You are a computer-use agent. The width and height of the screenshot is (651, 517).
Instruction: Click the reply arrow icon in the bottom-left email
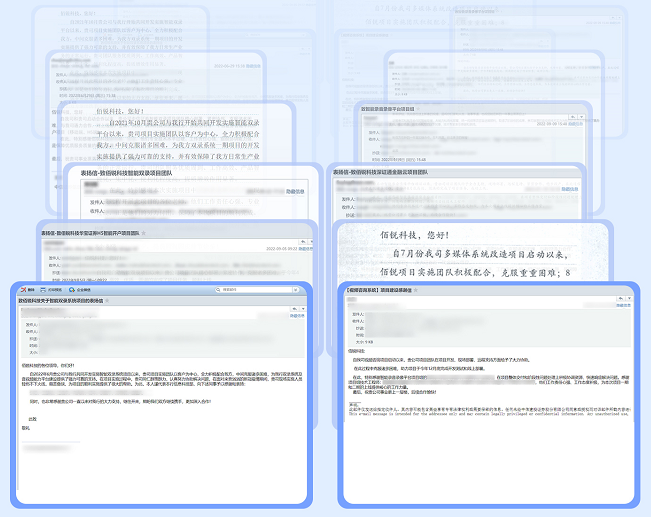coord(294,309)
